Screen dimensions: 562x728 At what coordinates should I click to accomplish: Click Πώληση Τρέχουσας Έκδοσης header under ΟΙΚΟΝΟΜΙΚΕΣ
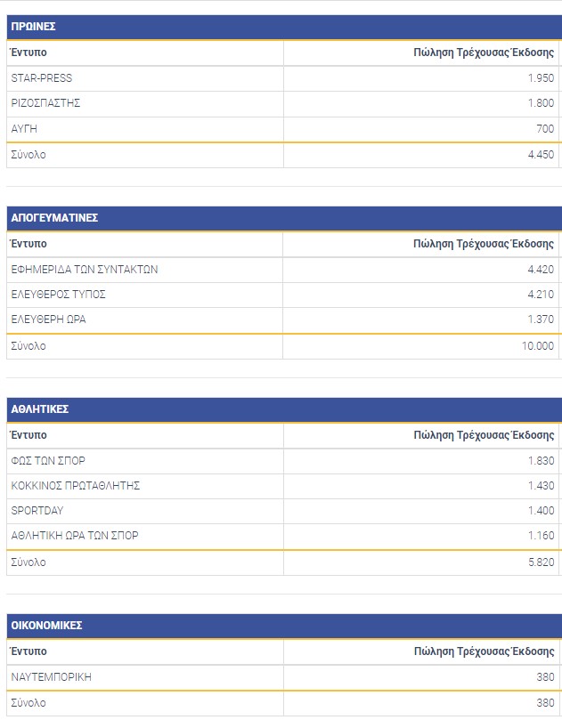click(484, 652)
